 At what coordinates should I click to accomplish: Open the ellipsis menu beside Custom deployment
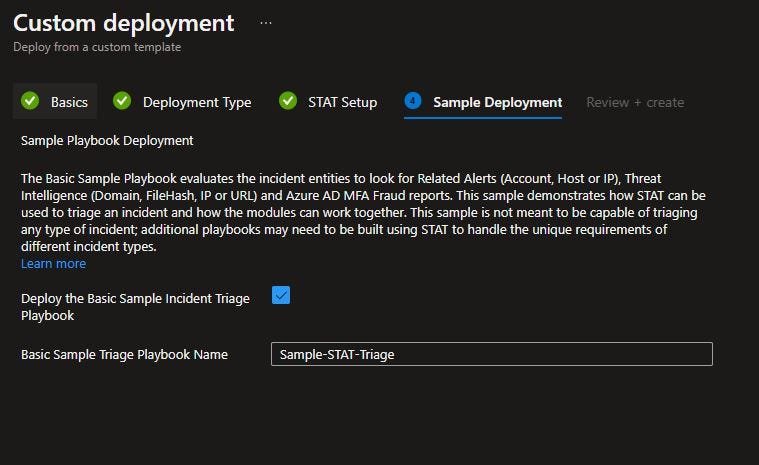[266, 23]
